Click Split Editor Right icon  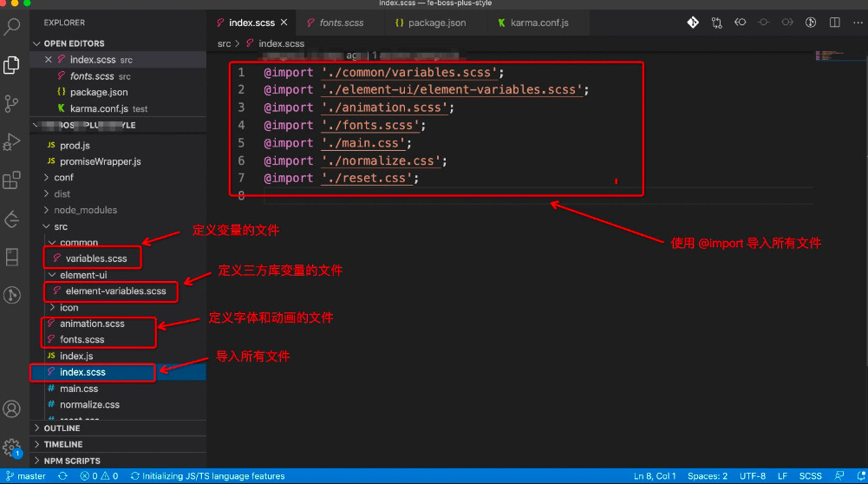tap(835, 23)
